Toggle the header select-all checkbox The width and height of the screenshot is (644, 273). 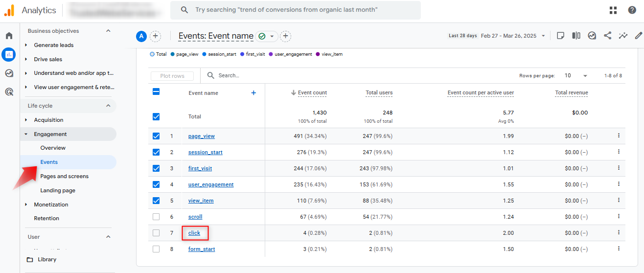point(156,91)
